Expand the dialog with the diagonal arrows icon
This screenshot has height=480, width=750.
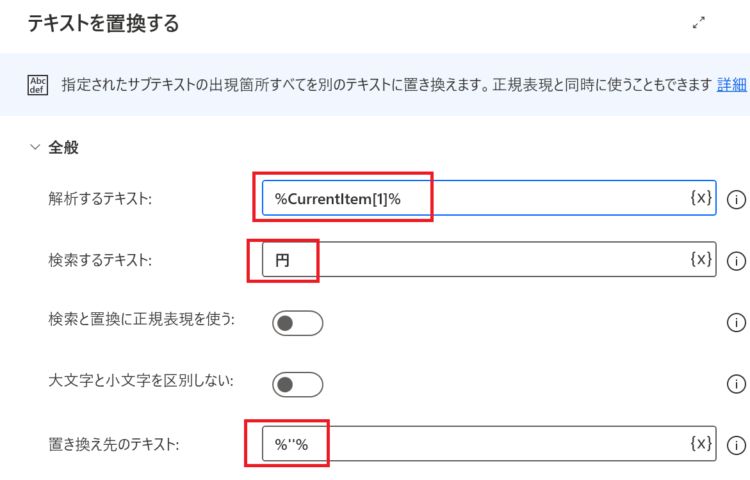[x=699, y=22]
